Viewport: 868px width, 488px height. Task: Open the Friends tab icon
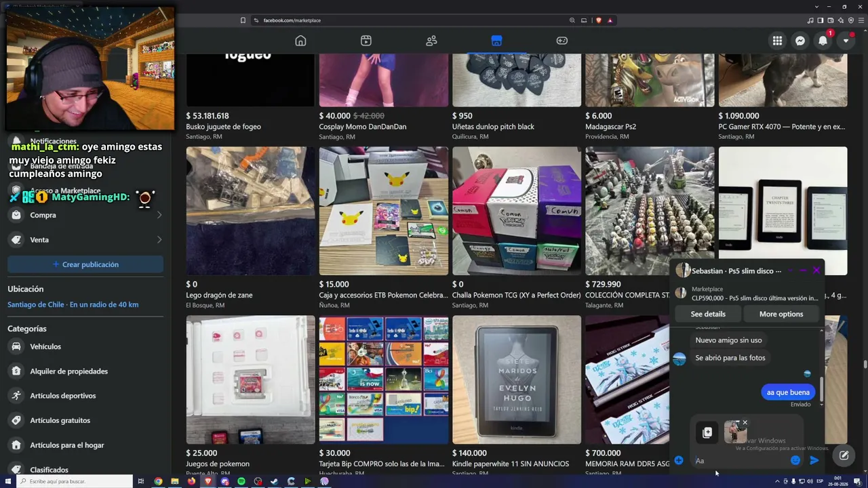click(x=431, y=41)
